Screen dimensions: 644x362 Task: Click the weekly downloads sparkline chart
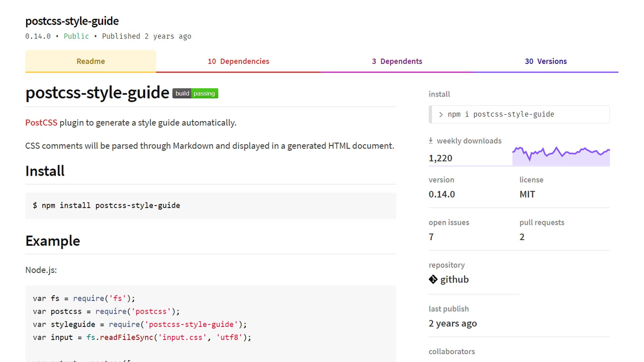coord(561,156)
